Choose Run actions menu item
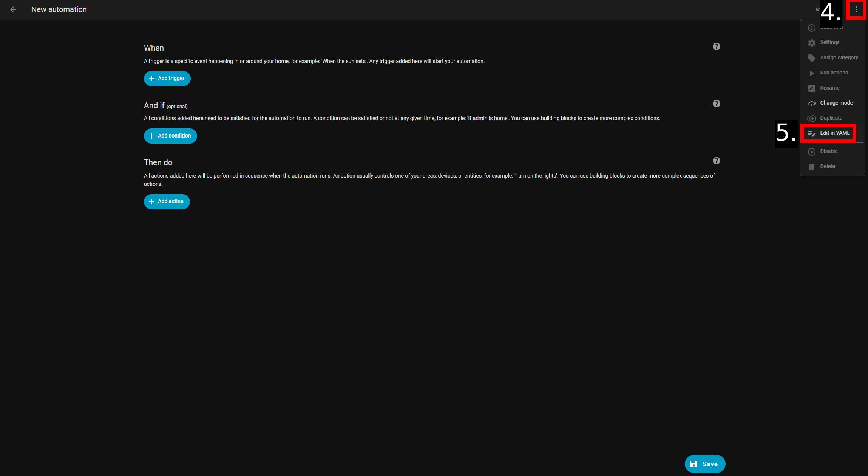Image resolution: width=868 pixels, height=476 pixels. point(832,73)
